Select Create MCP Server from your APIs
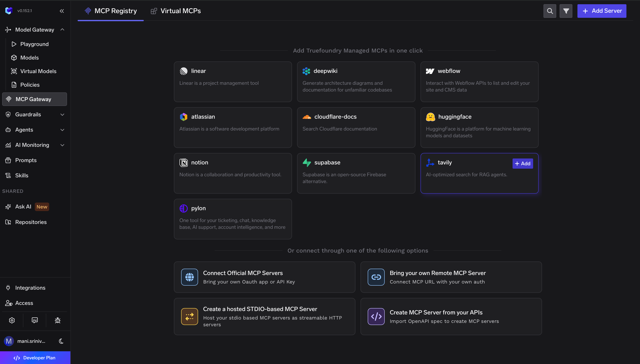The width and height of the screenshot is (640, 364). [x=451, y=317]
